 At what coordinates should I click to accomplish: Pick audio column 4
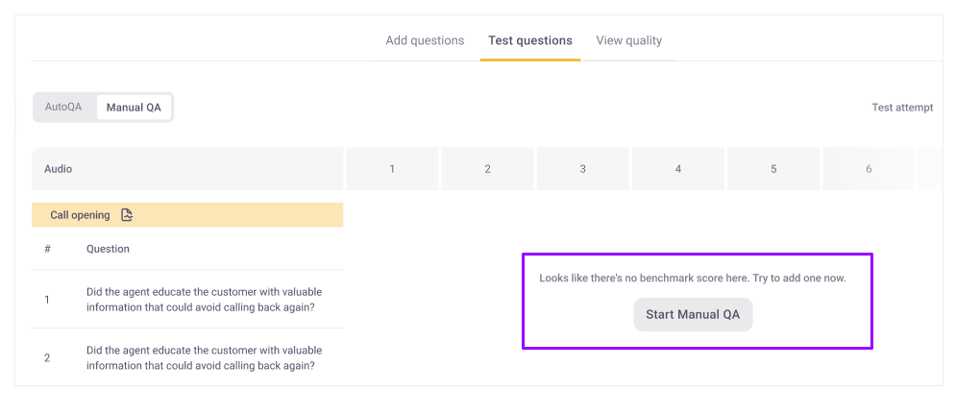click(x=678, y=169)
